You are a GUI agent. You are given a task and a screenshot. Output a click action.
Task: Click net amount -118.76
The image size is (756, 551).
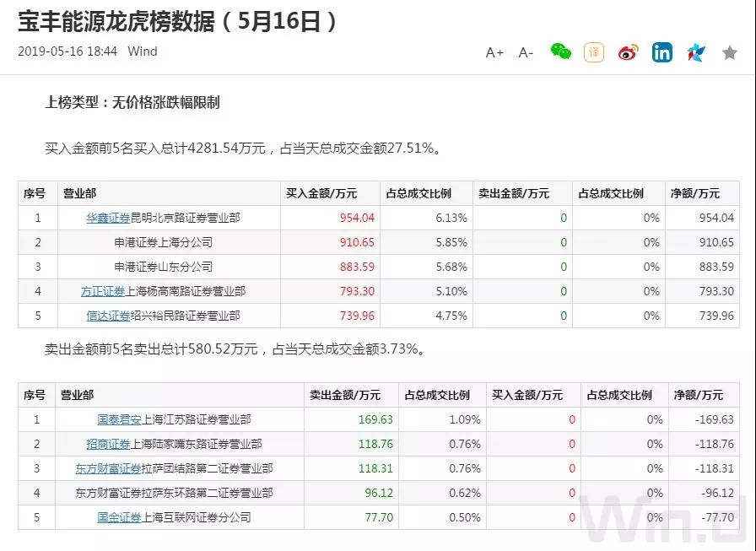(x=715, y=444)
